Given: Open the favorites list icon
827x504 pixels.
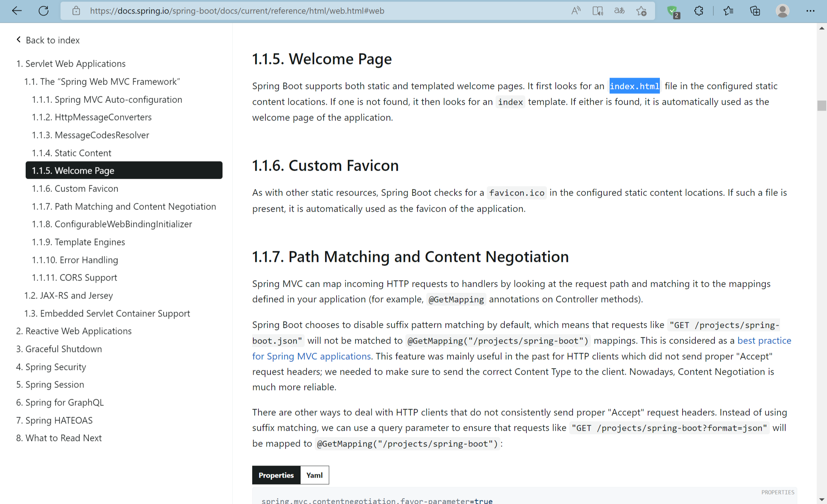Looking at the screenshot, I should [728, 11].
